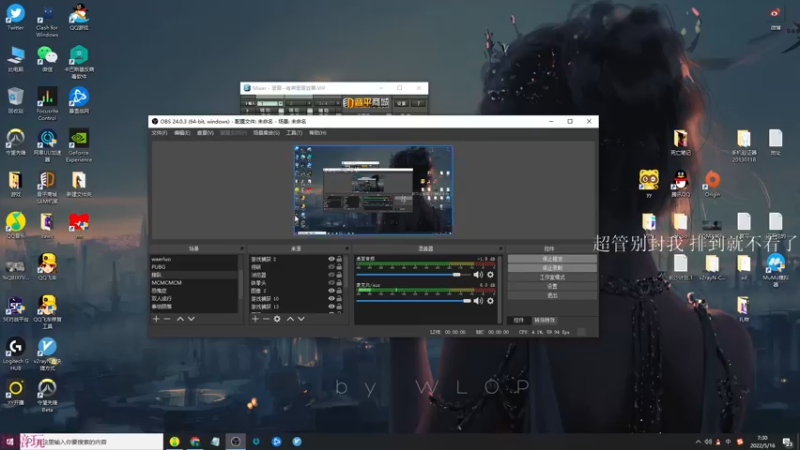Click the OBS icon in the taskbar

[x=235, y=441]
